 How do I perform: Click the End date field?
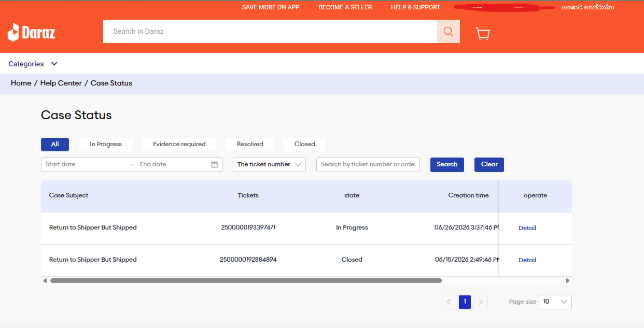tap(171, 164)
